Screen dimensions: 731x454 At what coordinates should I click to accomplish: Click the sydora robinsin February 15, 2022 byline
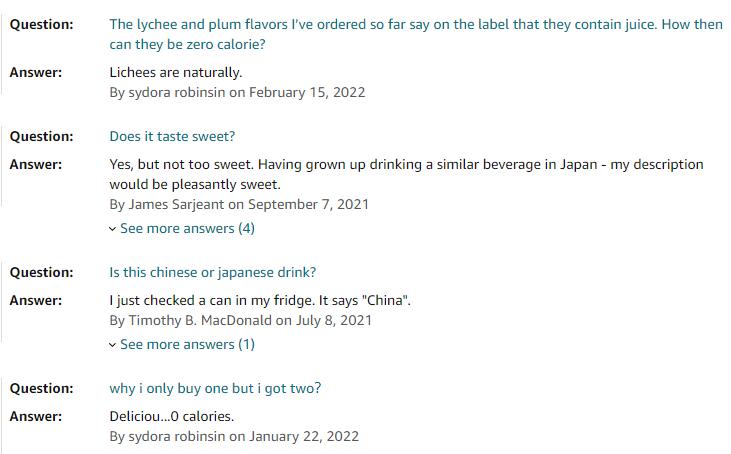(x=237, y=92)
